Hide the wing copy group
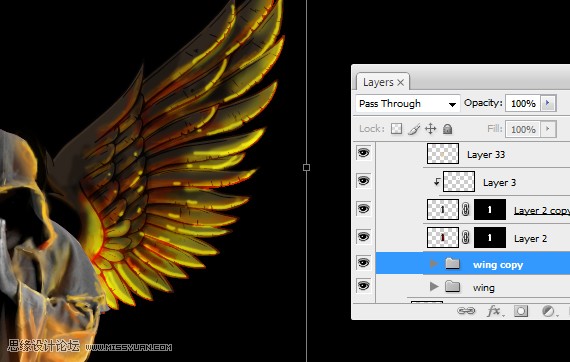Screen dimensions: 570x362 pos(364,263)
